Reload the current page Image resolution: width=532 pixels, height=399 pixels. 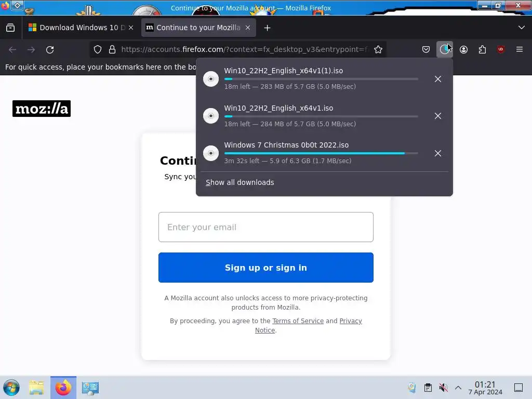pyautogui.click(x=50, y=49)
